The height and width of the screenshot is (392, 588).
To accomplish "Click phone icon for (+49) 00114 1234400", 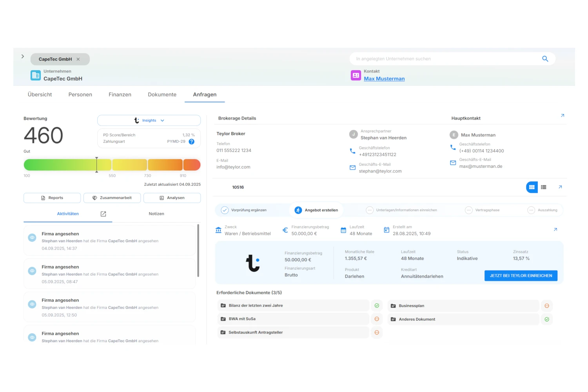I will (453, 147).
